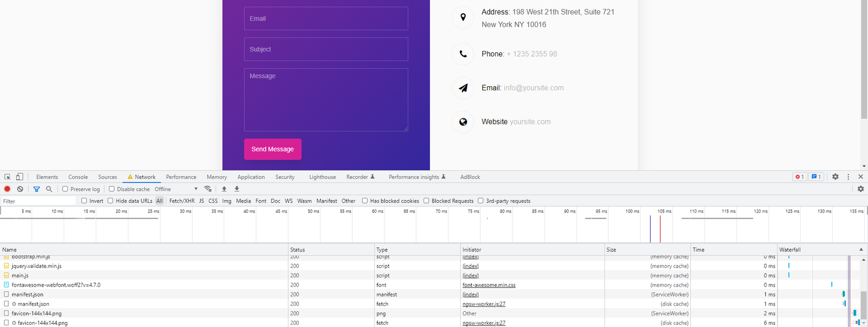Open the Recorder tab

tap(360, 177)
